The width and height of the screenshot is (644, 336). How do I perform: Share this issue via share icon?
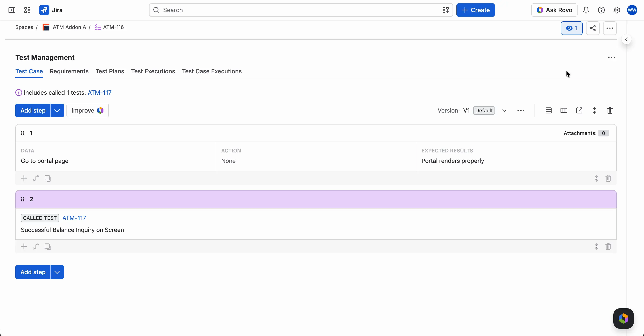(x=593, y=28)
